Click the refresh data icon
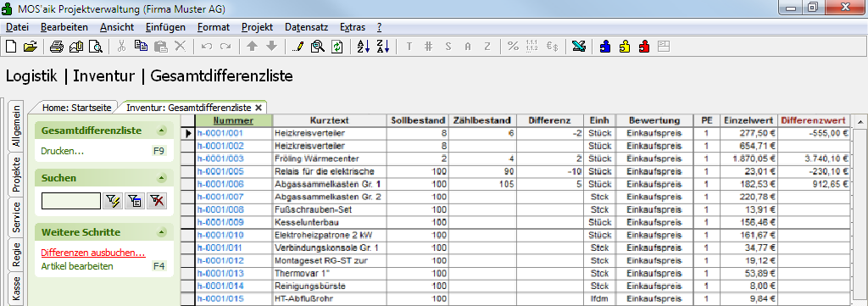The width and height of the screenshot is (868, 306). point(337,47)
